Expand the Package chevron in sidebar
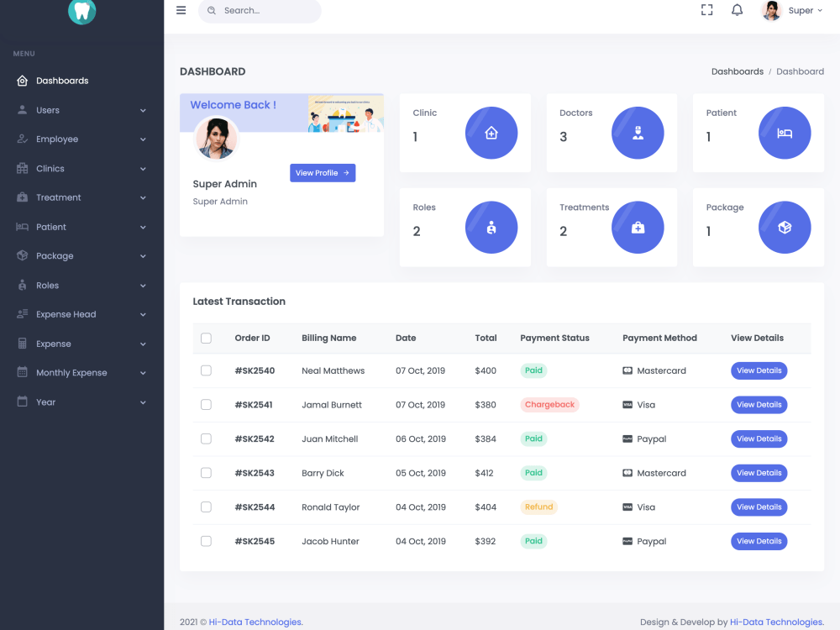840x630 pixels. click(x=143, y=256)
